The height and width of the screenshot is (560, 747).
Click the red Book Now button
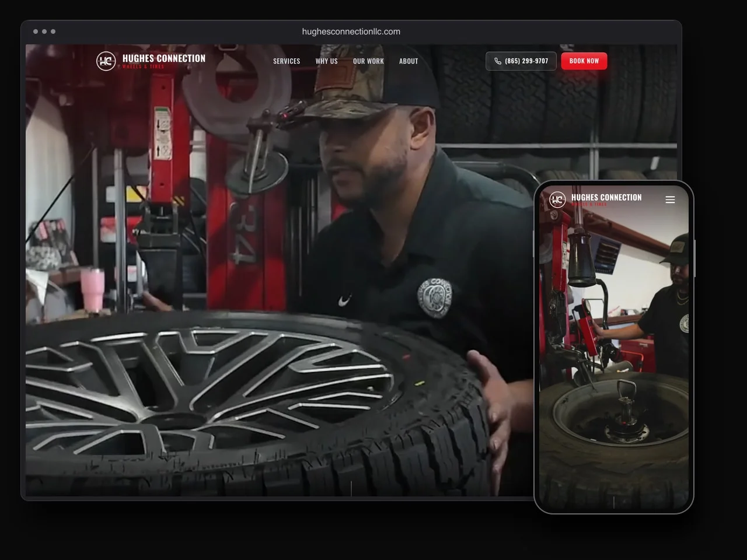(584, 61)
